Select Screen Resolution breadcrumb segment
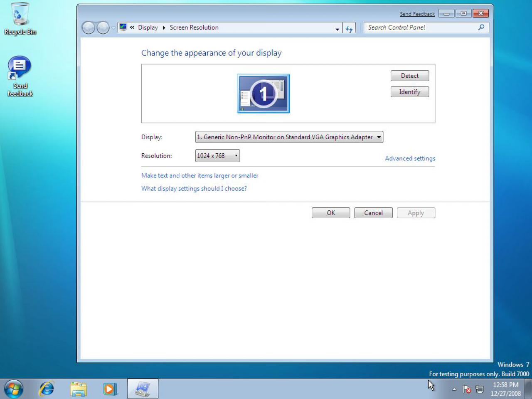 pos(194,27)
